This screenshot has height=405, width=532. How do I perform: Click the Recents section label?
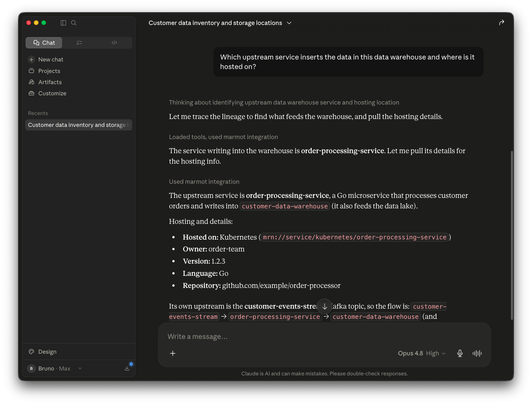[38, 113]
